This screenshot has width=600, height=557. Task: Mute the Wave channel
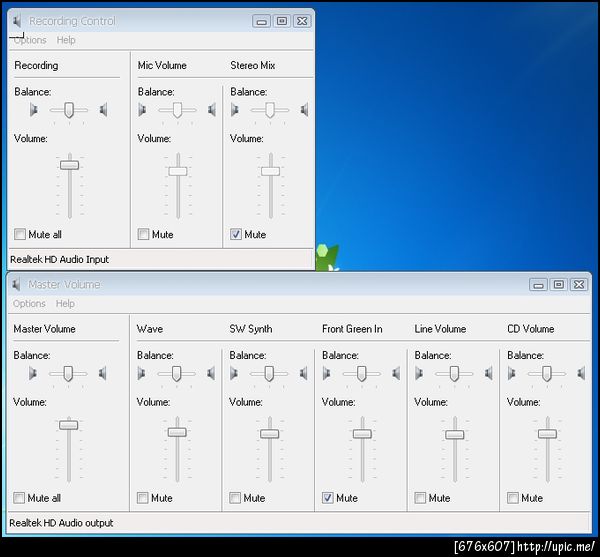[x=142, y=498]
